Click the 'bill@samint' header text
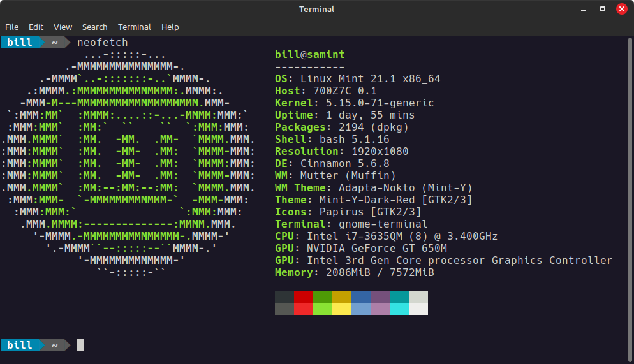The width and height of the screenshot is (634, 364). (x=310, y=55)
